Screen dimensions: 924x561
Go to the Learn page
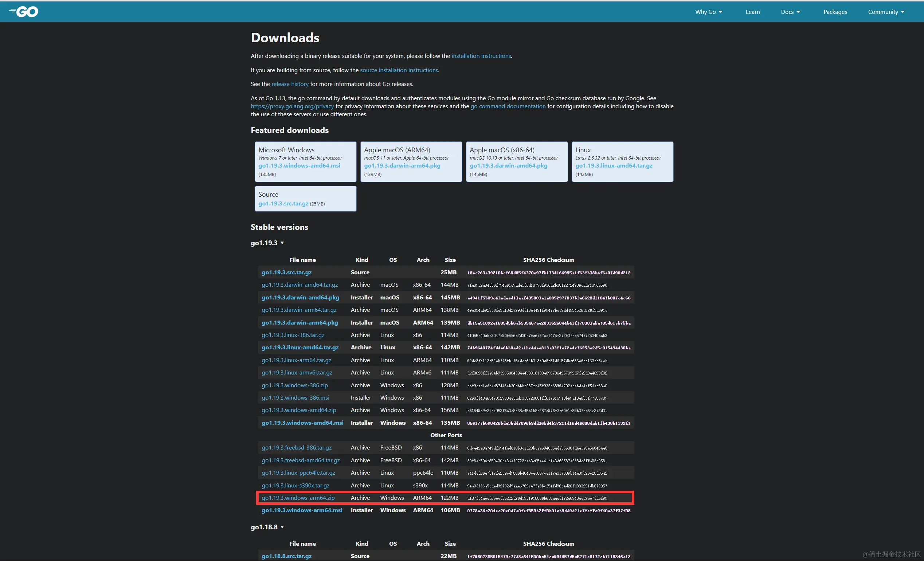tap(752, 12)
